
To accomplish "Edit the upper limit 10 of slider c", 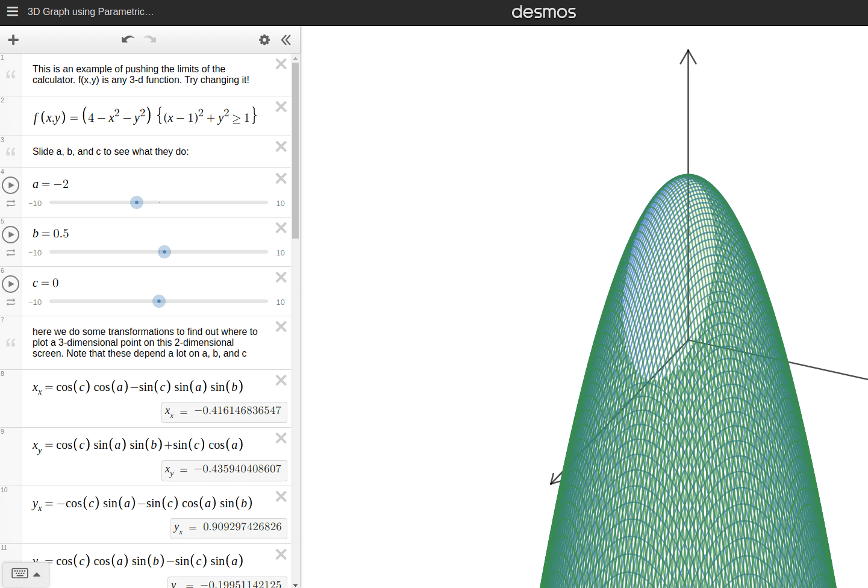I will coord(281,302).
